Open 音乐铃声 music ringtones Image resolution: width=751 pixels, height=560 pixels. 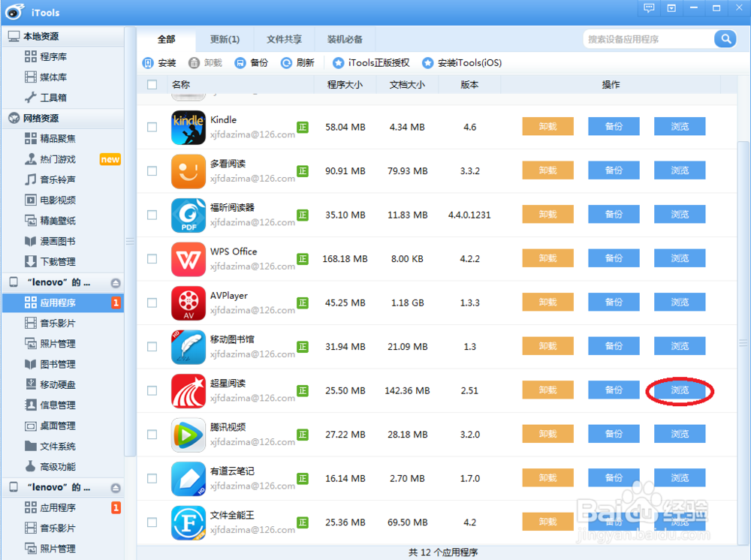(57, 180)
